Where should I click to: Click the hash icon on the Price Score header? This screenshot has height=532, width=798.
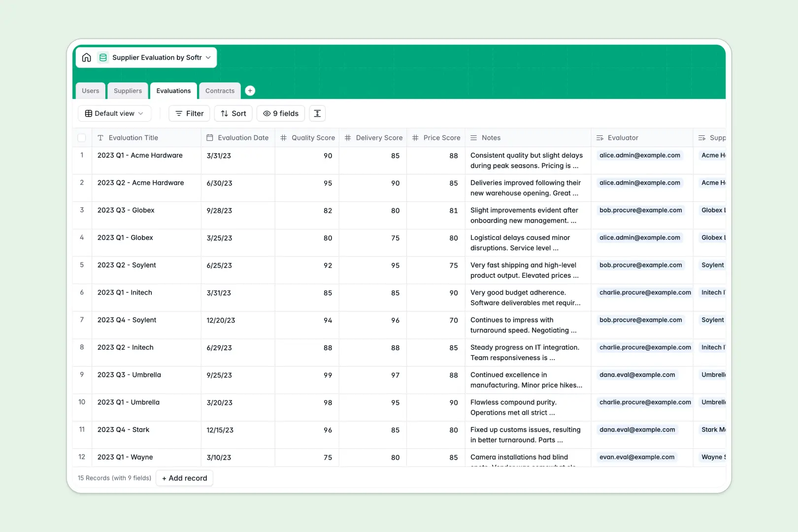point(415,137)
